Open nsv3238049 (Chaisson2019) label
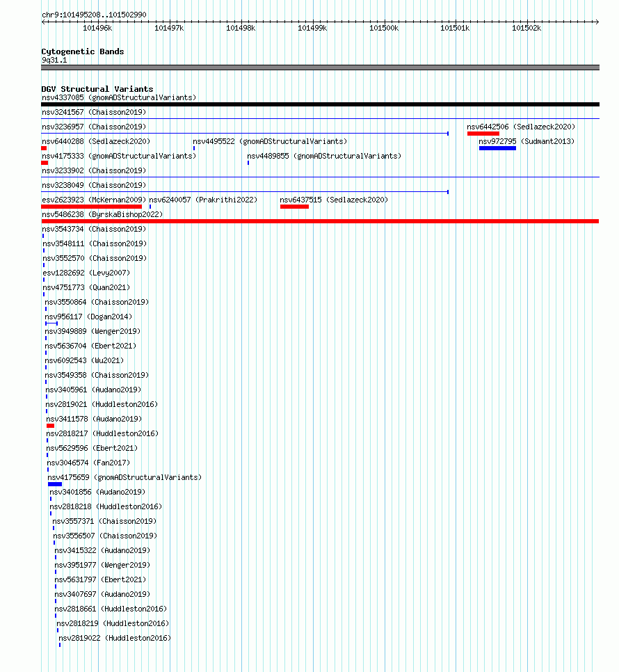 [x=94, y=185]
